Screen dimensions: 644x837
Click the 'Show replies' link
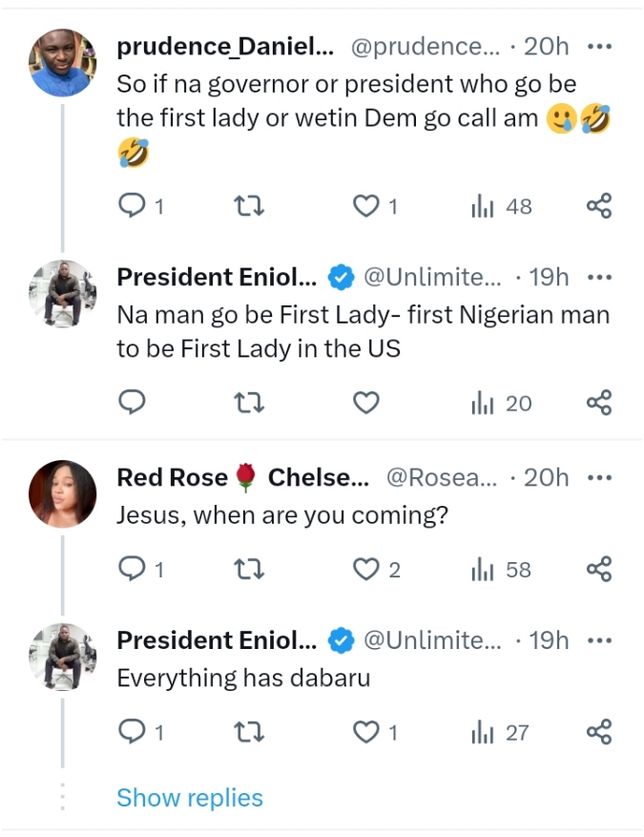click(x=189, y=798)
